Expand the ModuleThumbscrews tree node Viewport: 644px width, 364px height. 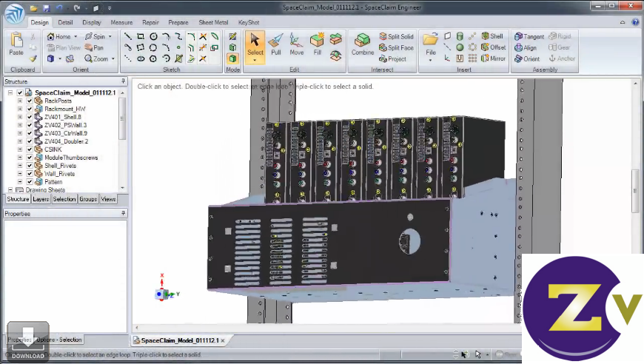[x=20, y=158]
